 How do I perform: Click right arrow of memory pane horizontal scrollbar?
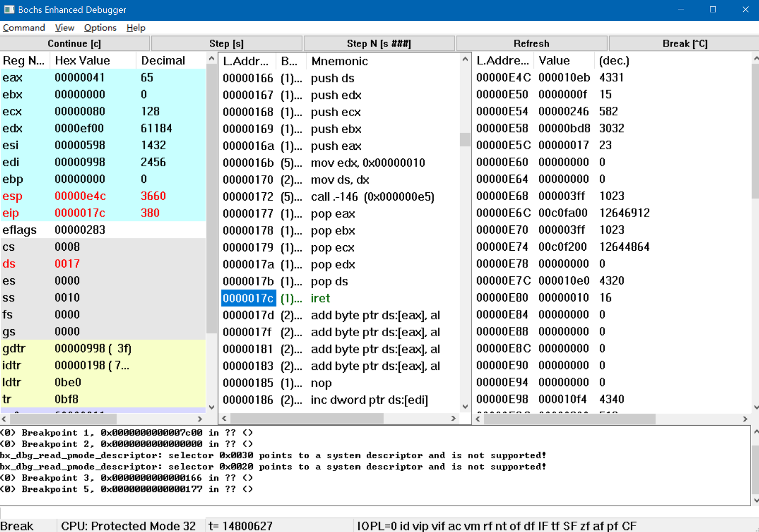[745, 419]
